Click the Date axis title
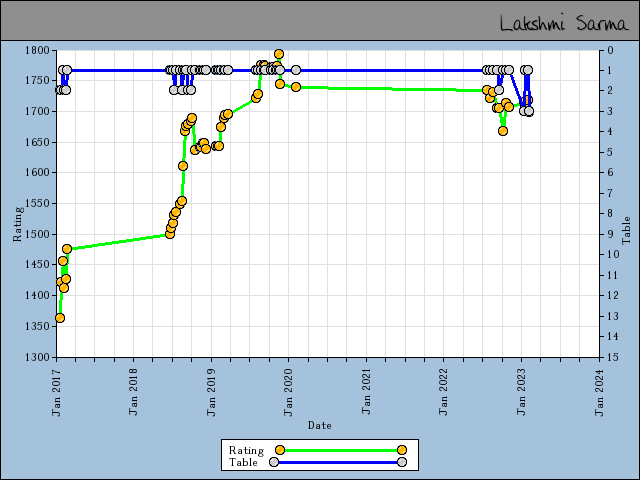The image size is (640, 480). pos(320,425)
